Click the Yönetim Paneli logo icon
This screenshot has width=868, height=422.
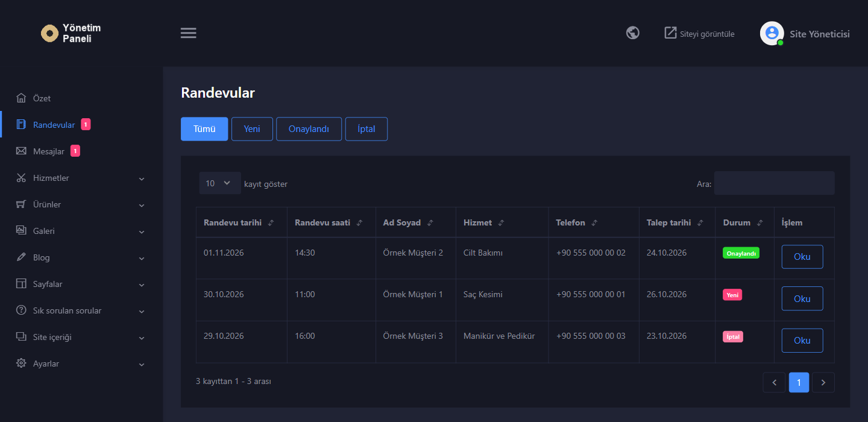[x=49, y=33]
